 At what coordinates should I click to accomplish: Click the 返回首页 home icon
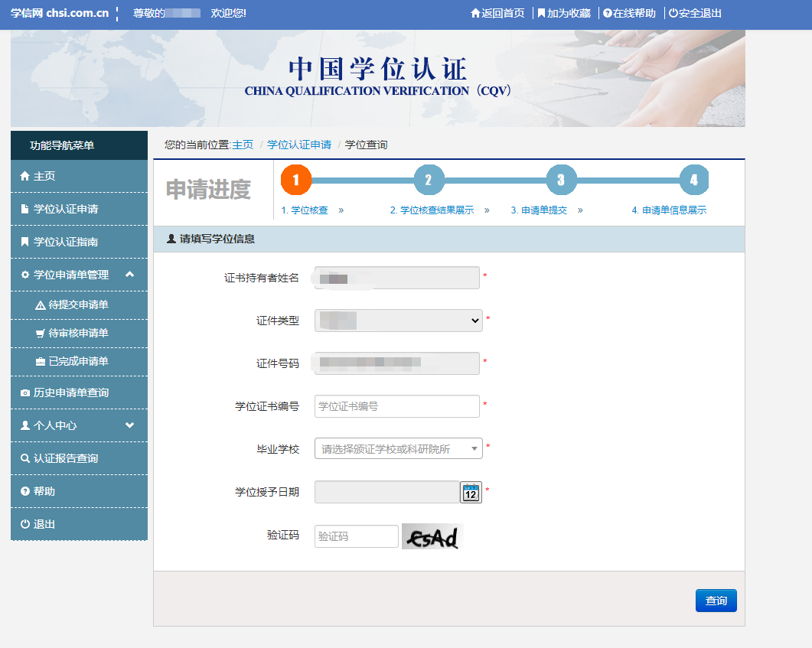[474, 12]
